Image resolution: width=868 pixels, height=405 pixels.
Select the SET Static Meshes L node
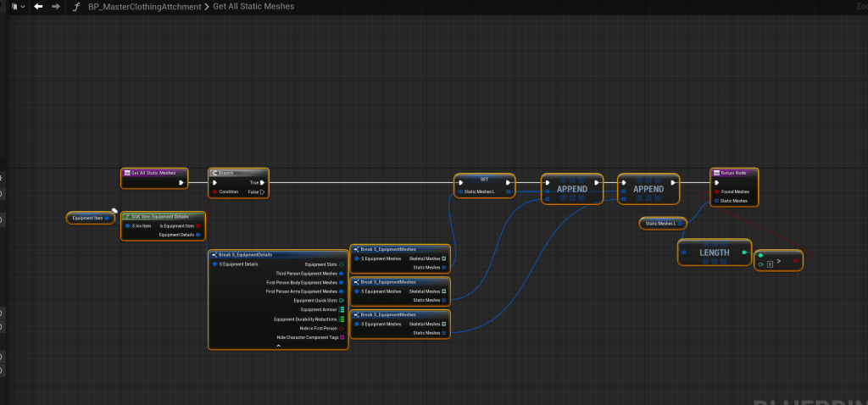click(485, 179)
